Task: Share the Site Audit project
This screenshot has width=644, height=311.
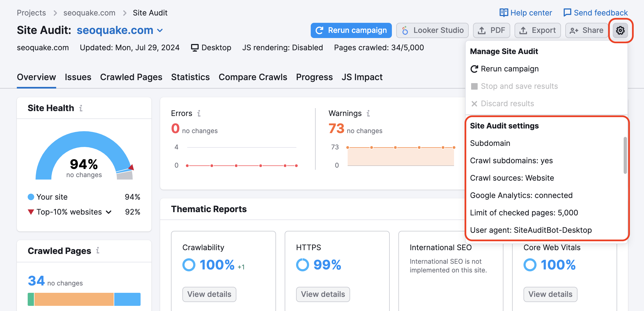Action: point(586,30)
